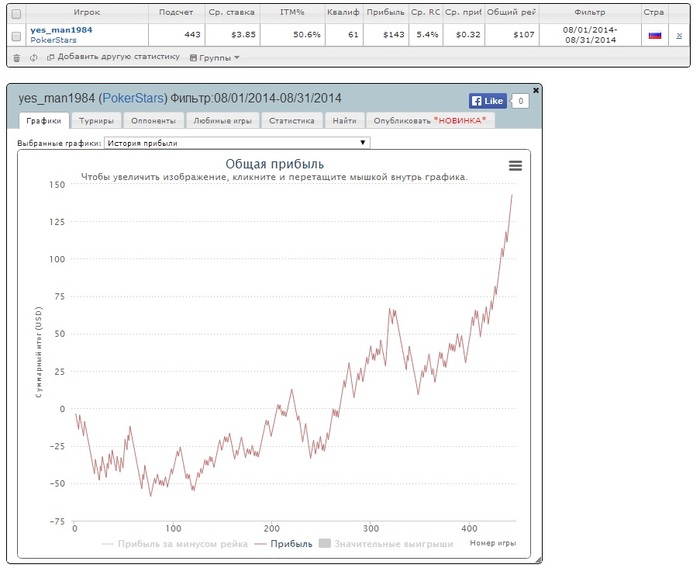Sort by the Подсчет column header
The image size is (700, 568).
176,13
